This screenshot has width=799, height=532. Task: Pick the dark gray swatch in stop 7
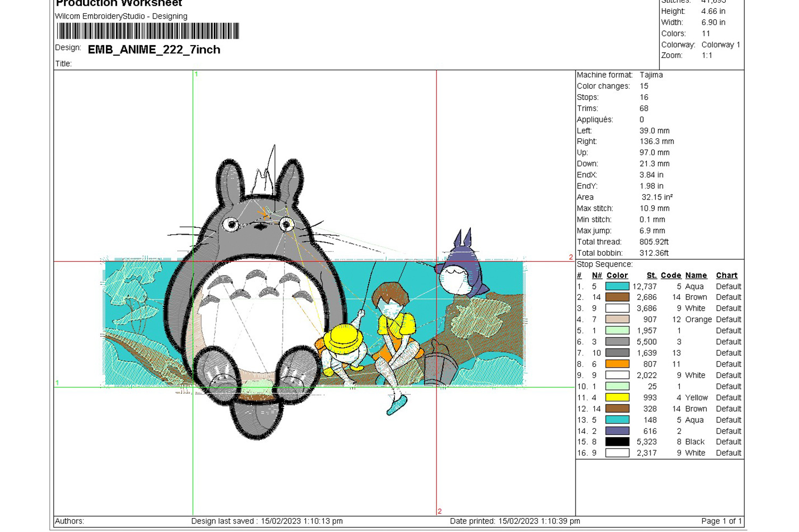tap(617, 353)
